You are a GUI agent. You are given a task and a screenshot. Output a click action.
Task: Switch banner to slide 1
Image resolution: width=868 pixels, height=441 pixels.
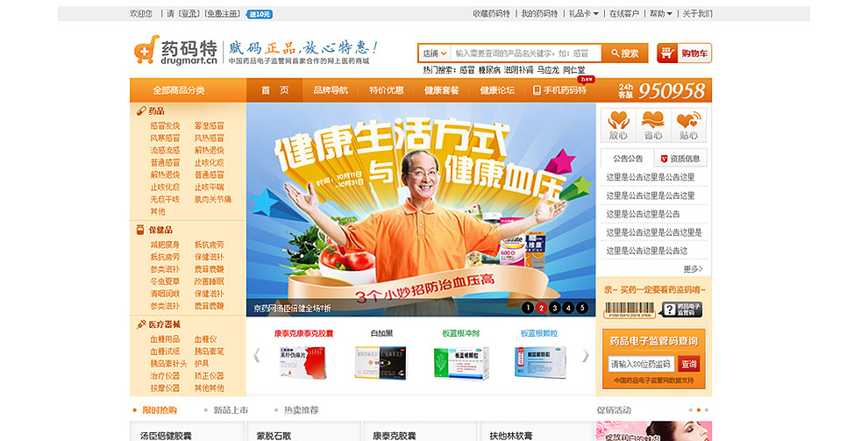click(528, 308)
